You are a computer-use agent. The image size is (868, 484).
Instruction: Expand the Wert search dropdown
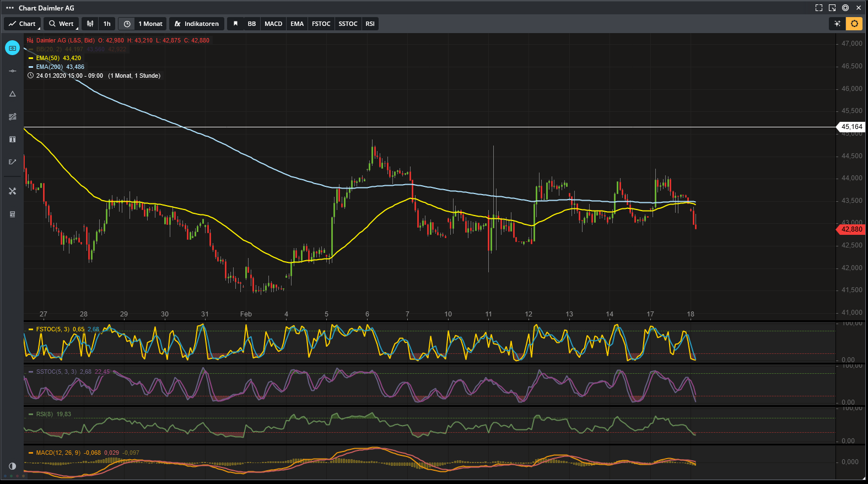[x=61, y=24]
